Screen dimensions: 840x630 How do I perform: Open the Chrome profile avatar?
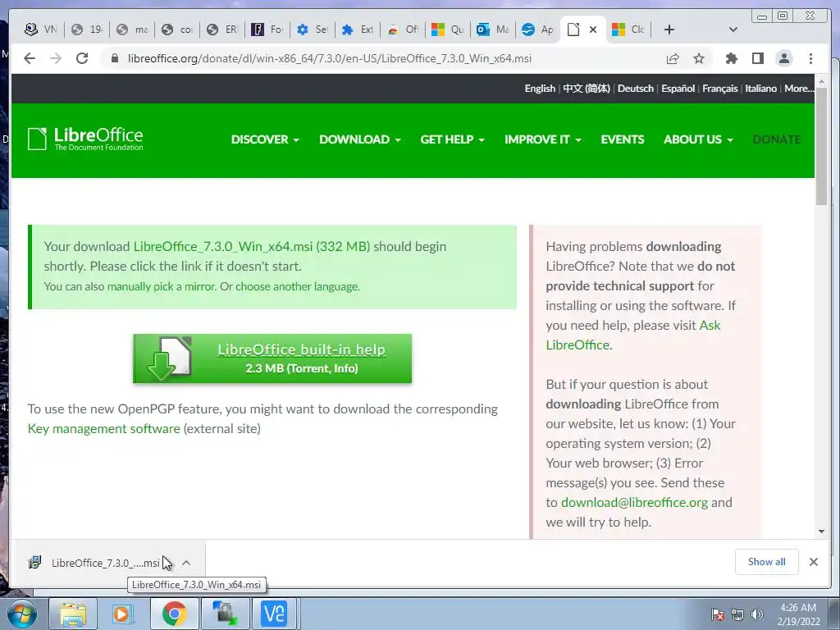783,58
